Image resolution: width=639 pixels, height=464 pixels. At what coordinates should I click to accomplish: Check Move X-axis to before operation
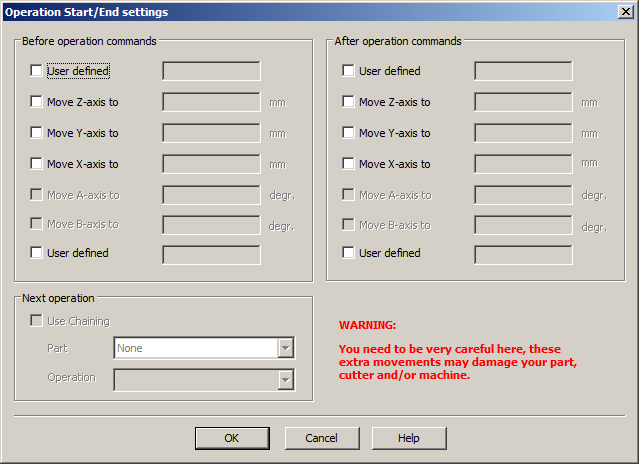(x=37, y=164)
